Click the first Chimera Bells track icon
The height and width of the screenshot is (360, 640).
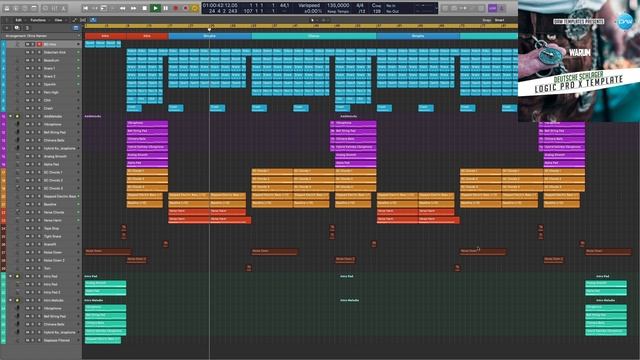click(18, 140)
